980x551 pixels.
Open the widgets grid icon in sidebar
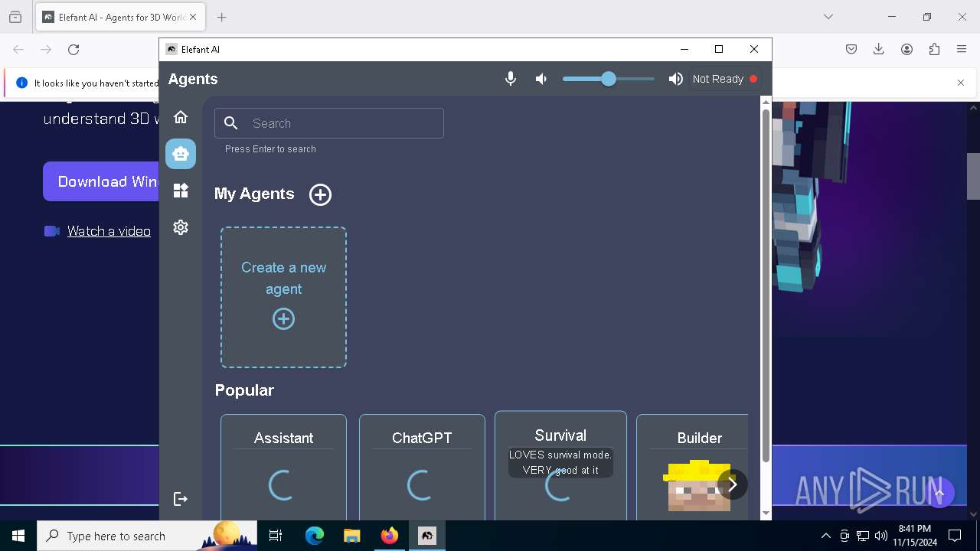click(x=181, y=191)
